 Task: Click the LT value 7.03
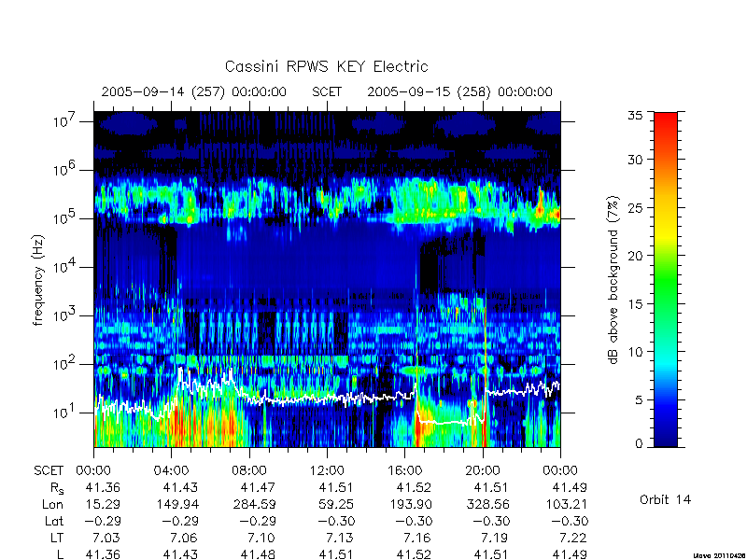[x=107, y=539]
